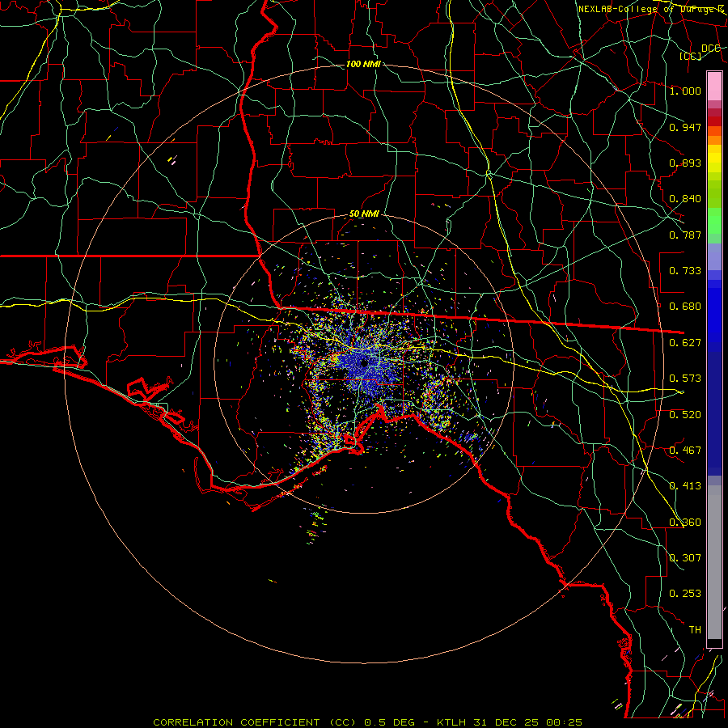Click the 50 NMI range ring label
The image size is (728, 728).
(x=364, y=214)
